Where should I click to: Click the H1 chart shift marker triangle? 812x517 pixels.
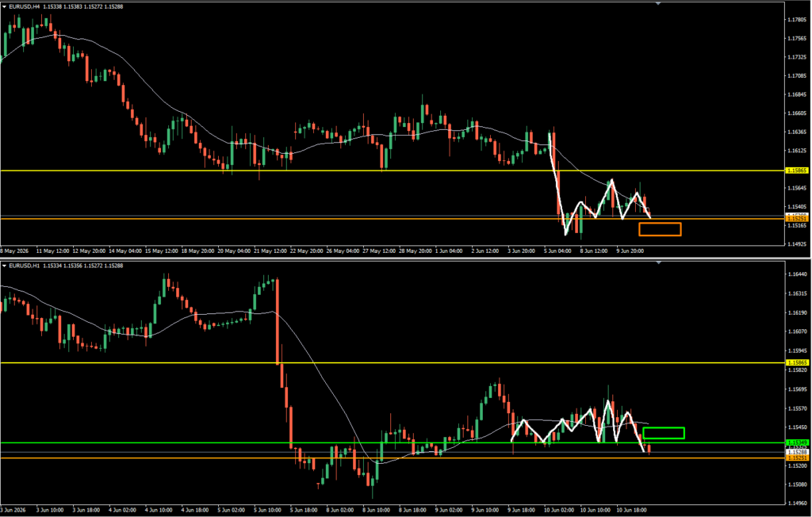[658, 262]
